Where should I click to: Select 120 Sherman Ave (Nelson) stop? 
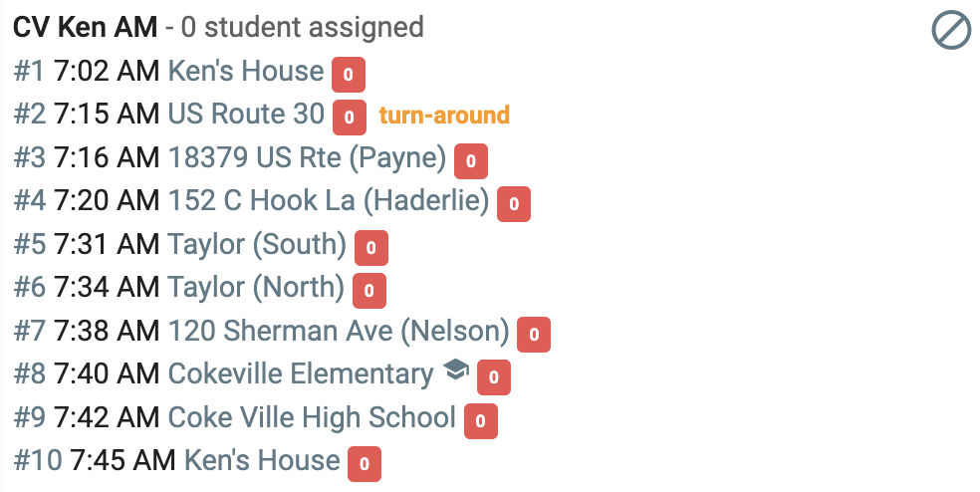tap(339, 332)
